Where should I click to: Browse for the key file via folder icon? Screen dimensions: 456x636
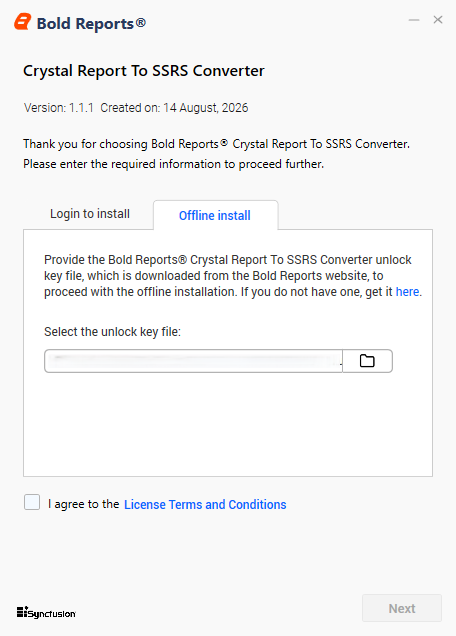click(x=367, y=361)
